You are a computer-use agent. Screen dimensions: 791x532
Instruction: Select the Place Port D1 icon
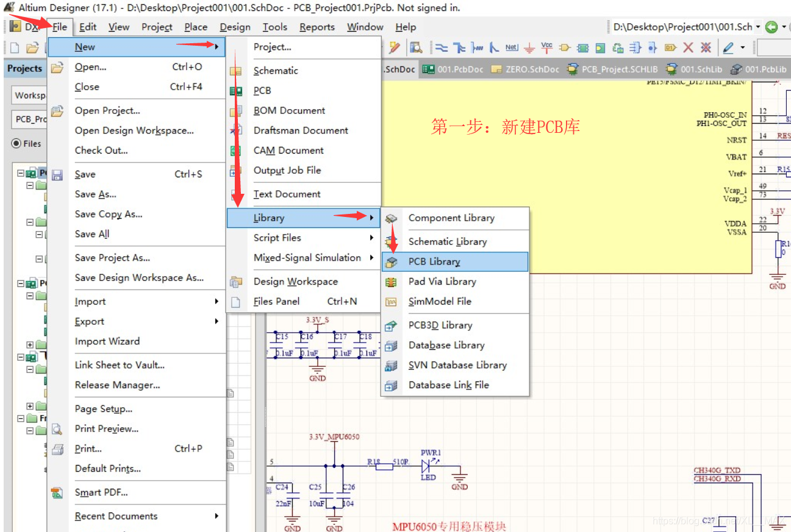point(670,48)
